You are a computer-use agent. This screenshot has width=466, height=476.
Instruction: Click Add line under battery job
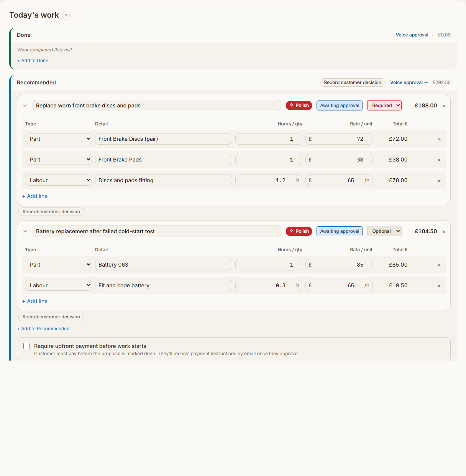35,301
